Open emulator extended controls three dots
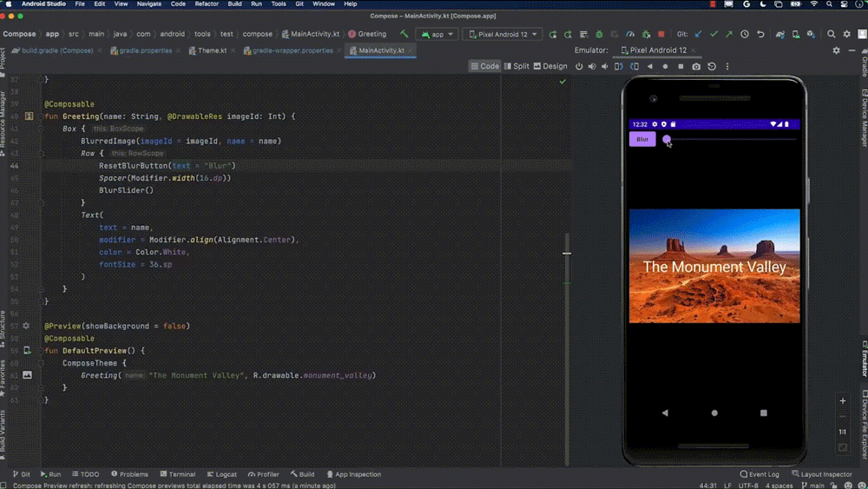Viewport: 868px width, 489px height. click(727, 67)
